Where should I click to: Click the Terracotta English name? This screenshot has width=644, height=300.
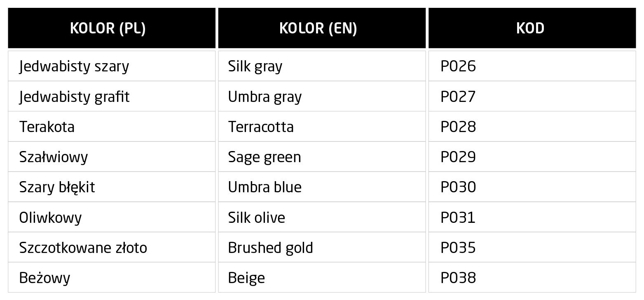(261, 127)
